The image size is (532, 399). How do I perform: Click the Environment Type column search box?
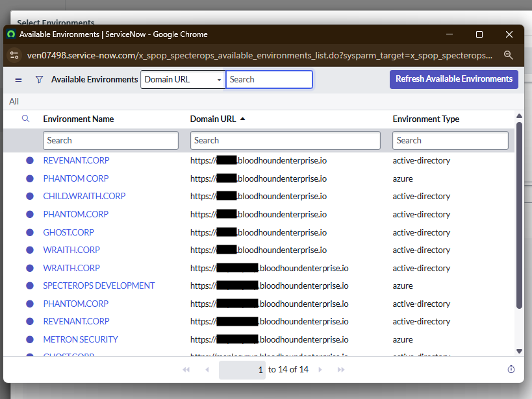450,140
